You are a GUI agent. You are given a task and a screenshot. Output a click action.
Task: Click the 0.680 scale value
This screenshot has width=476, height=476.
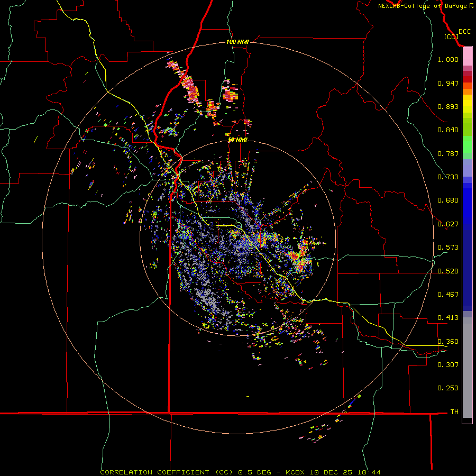pos(448,200)
